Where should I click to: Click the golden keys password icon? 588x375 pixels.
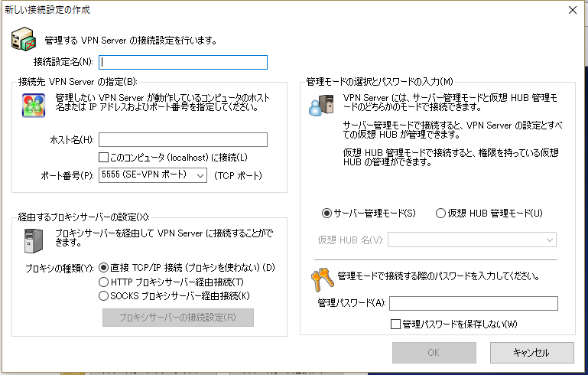[321, 279]
